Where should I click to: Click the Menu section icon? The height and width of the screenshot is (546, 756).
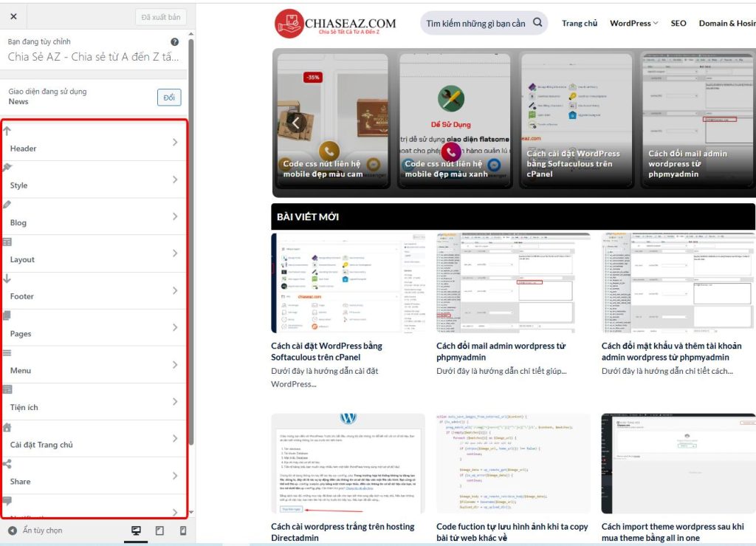pyautogui.click(x=7, y=352)
